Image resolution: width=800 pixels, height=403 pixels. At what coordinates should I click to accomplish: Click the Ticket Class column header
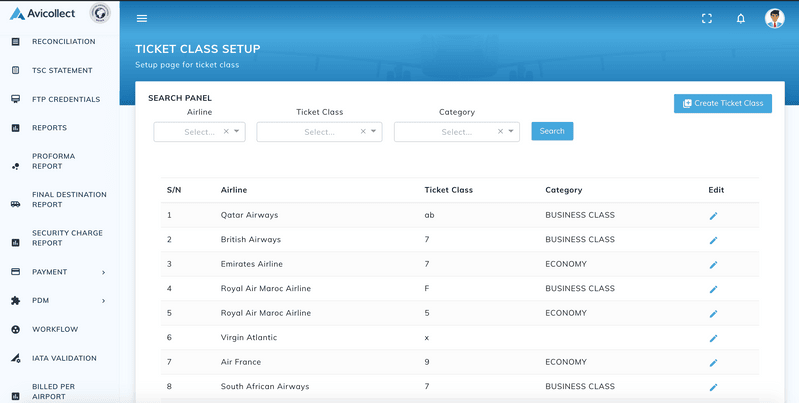[448, 190]
